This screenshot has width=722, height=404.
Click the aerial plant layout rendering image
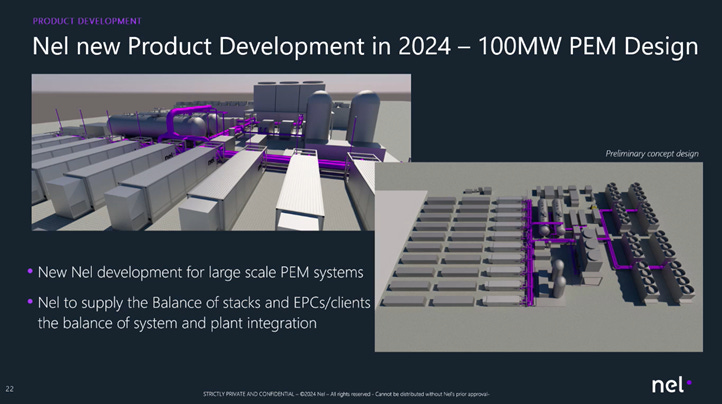[x=539, y=257]
